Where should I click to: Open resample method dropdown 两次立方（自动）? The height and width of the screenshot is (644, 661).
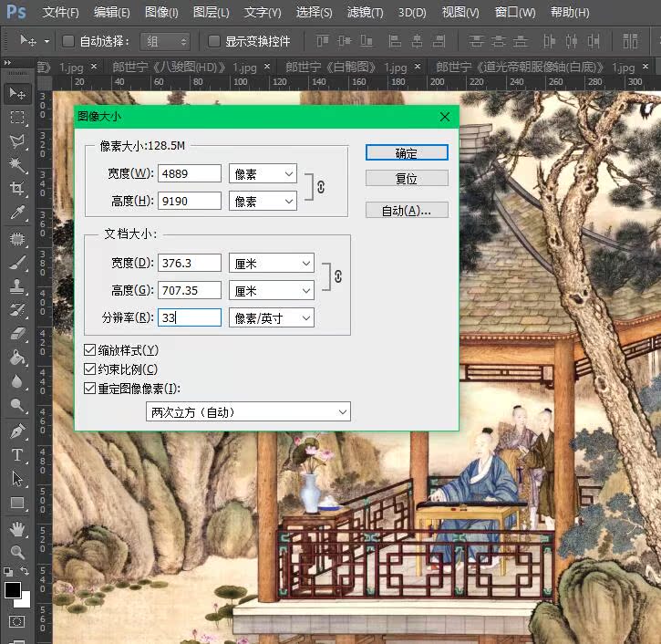click(x=248, y=411)
